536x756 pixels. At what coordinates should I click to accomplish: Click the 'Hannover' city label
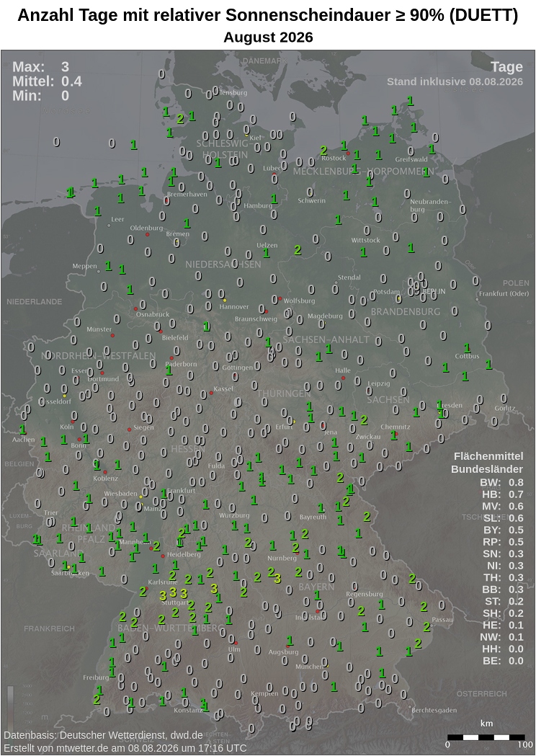(234, 306)
